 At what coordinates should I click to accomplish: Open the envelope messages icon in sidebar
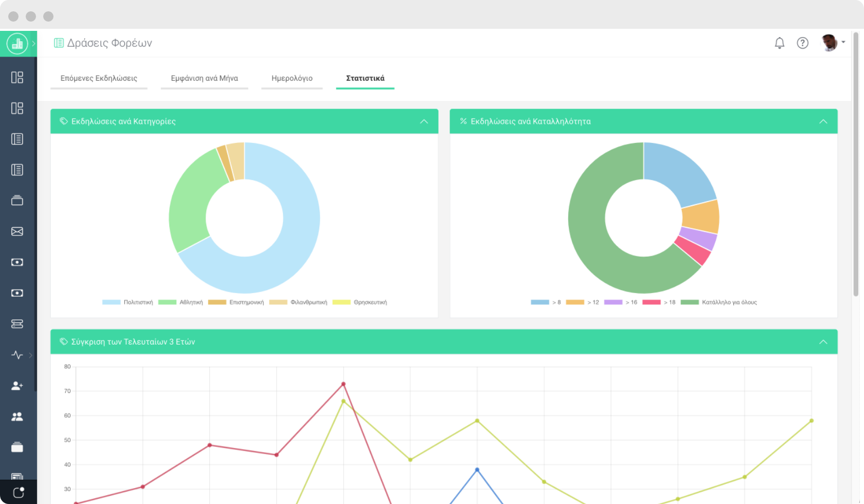[17, 231]
